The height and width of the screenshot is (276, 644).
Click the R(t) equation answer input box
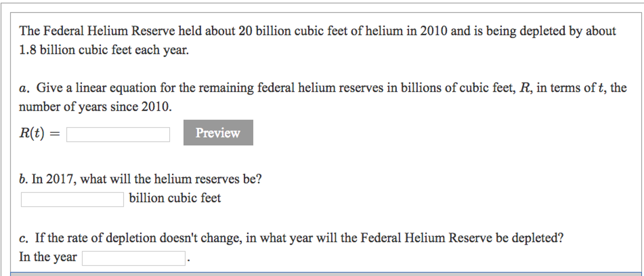click(118, 135)
